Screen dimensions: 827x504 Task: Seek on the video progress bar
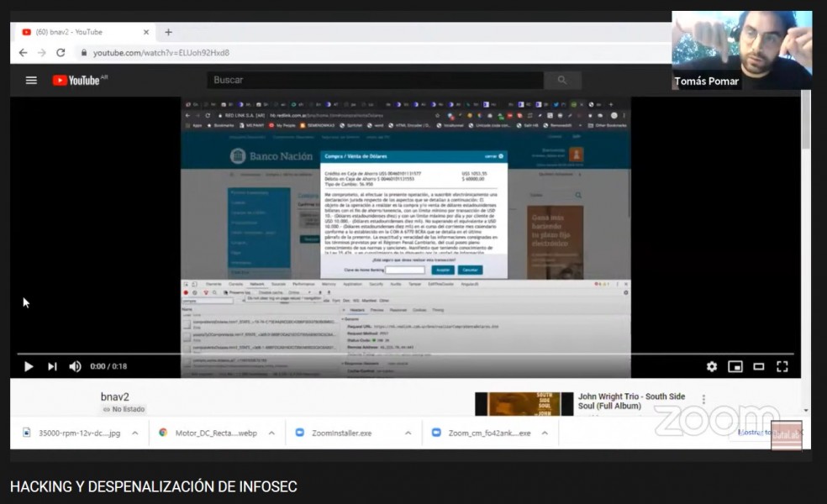click(x=405, y=354)
